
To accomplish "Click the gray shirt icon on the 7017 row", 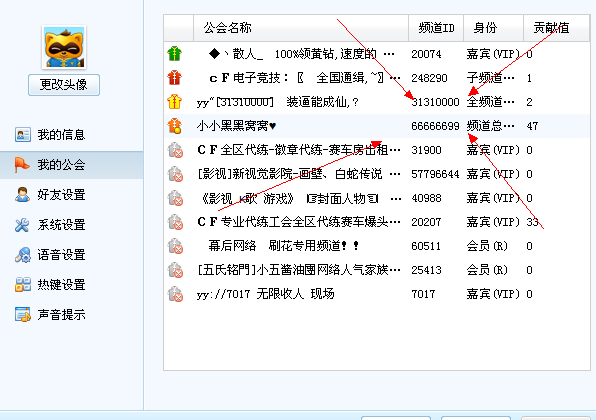I will point(175,294).
